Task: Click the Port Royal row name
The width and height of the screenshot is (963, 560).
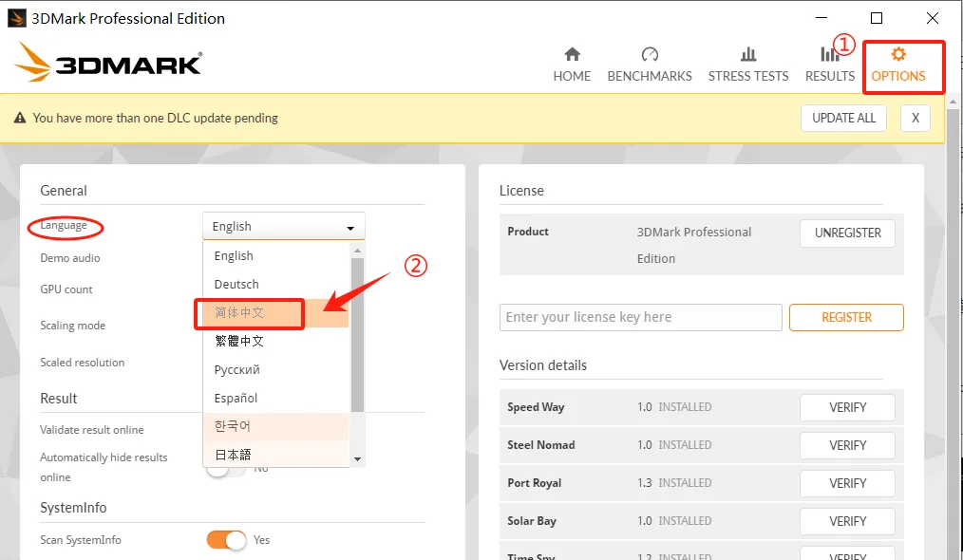Action: 535,483
